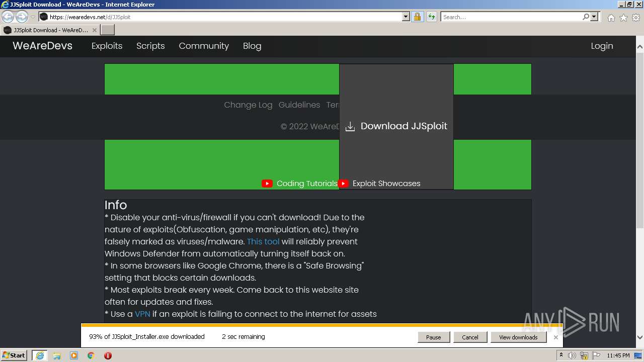This screenshot has width=644, height=362.
Task: Show hidden tray icons arrow
Action: click(x=561, y=355)
